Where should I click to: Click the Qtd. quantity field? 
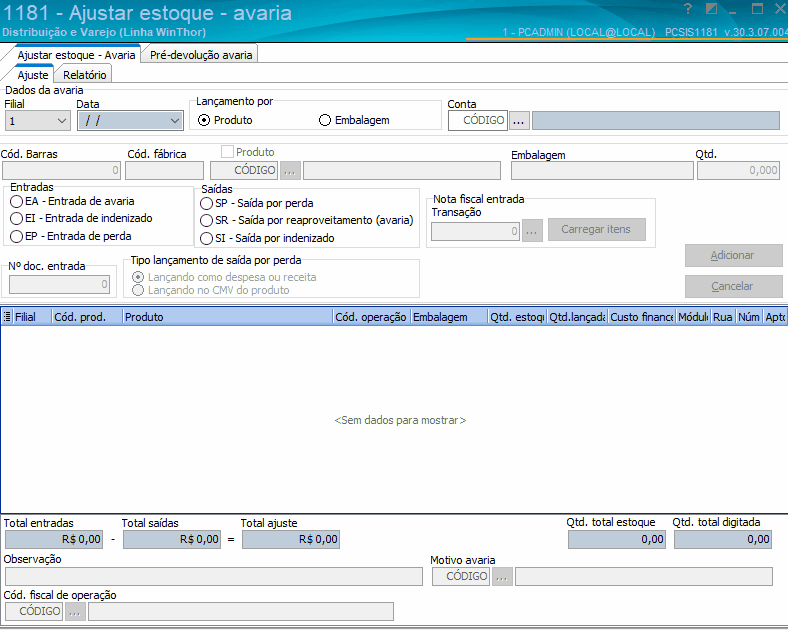point(738,171)
